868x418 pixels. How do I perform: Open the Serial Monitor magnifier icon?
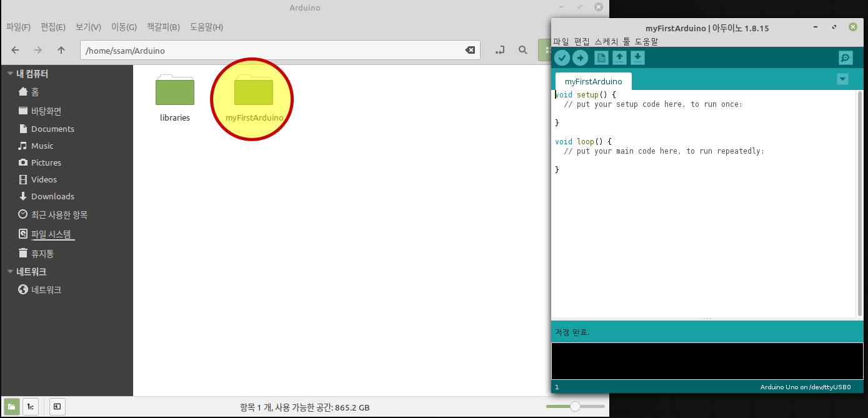pos(846,58)
